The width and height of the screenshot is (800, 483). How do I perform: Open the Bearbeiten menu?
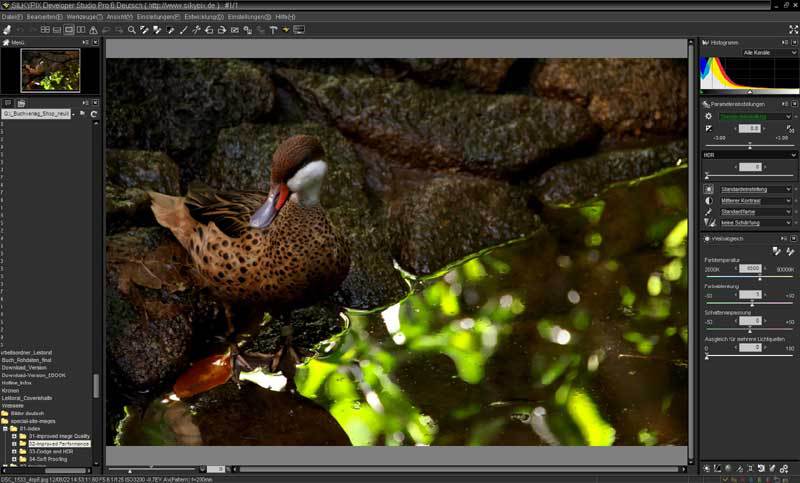tap(44, 17)
